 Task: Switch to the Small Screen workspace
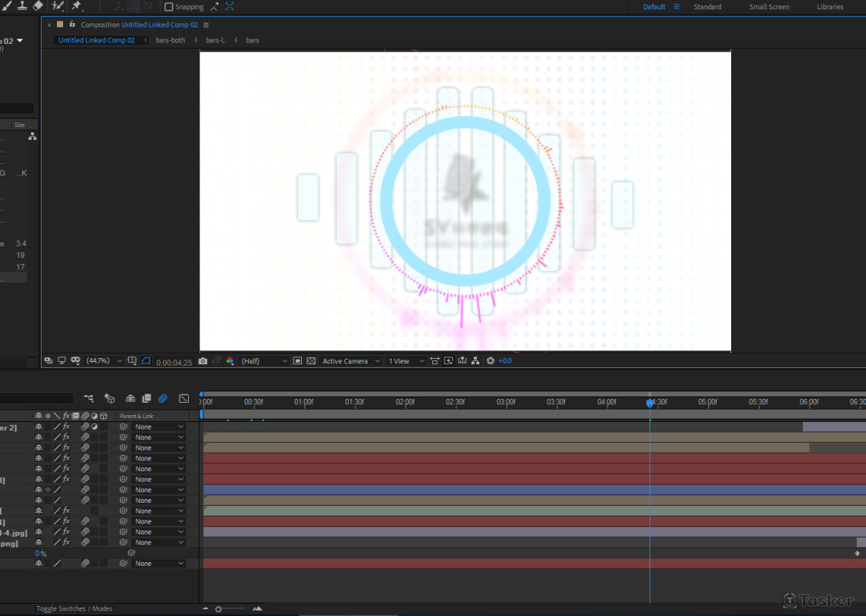(x=769, y=7)
